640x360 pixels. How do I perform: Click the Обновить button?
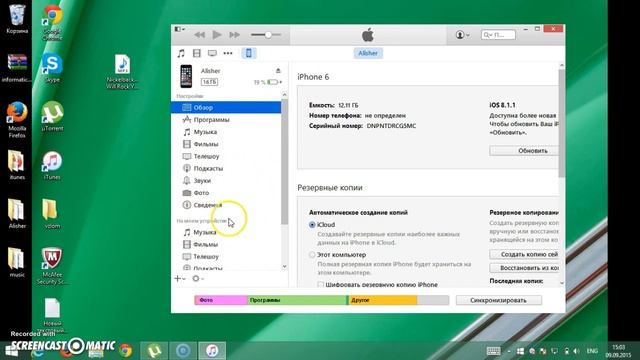(x=524, y=151)
